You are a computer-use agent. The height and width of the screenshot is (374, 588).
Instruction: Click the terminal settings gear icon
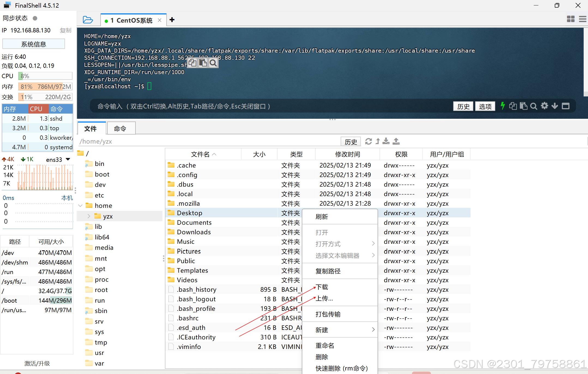pyautogui.click(x=544, y=106)
